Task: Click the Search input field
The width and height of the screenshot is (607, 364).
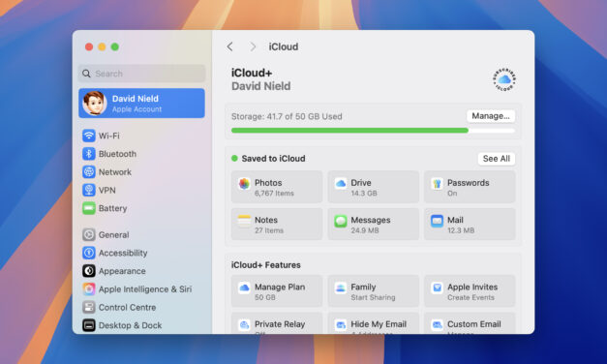Action: pyautogui.click(x=141, y=74)
